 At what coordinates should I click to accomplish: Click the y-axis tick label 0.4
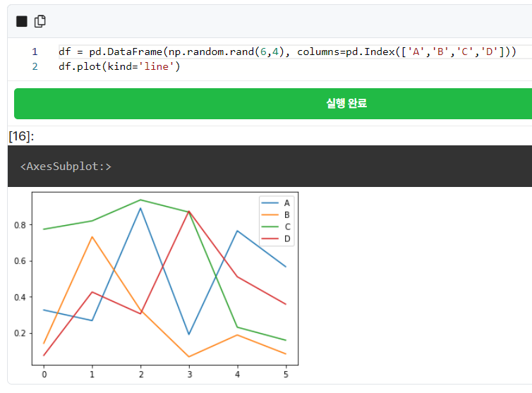[x=20, y=297]
